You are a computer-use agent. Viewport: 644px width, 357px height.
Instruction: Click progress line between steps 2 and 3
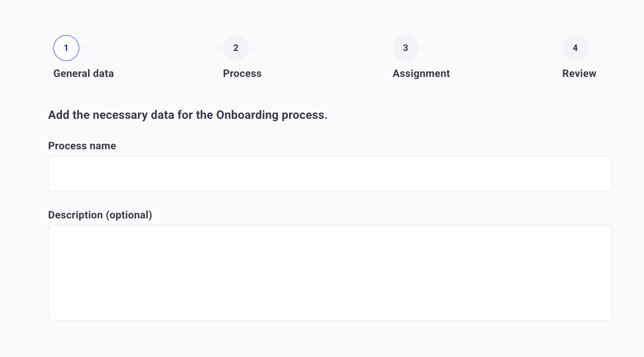321,48
